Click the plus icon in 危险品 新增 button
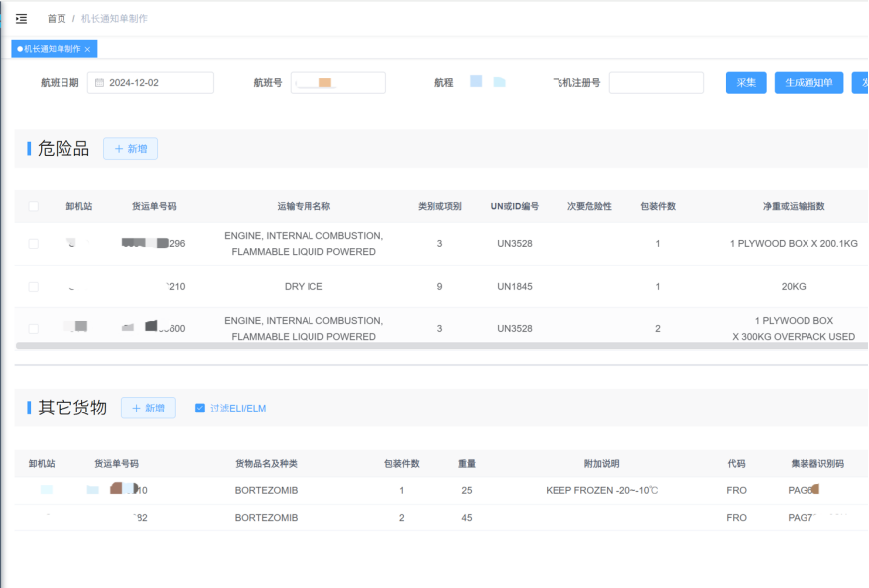This screenshot has height=588, width=869. click(119, 149)
